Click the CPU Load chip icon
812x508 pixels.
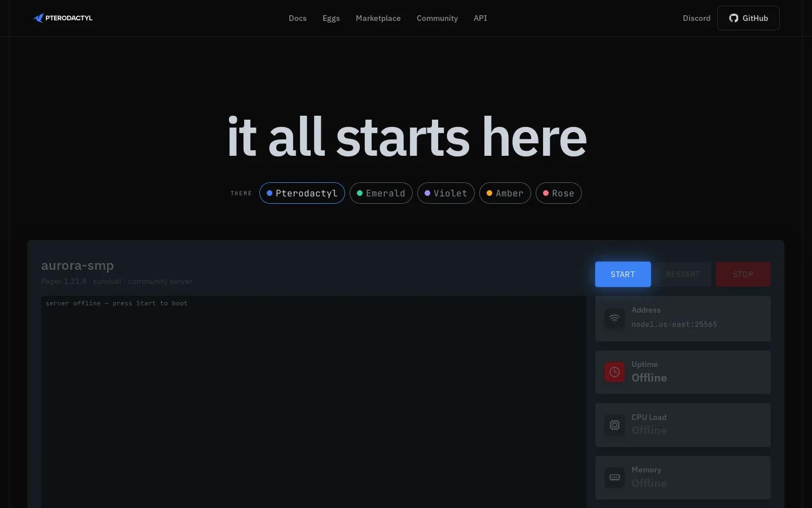click(x=615, y=425)
